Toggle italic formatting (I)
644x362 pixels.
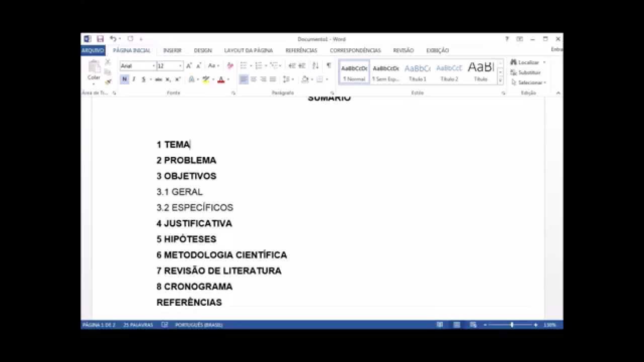(134, 79)
